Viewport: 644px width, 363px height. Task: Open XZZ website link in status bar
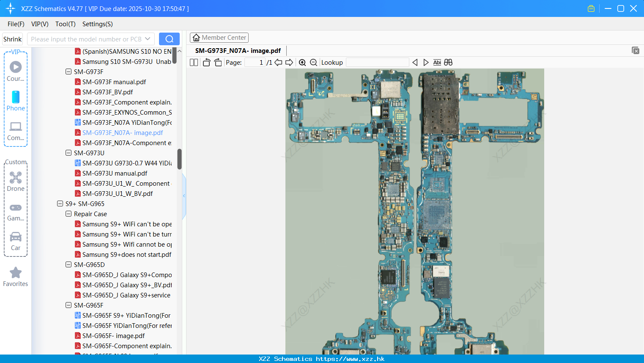[350, 359]
